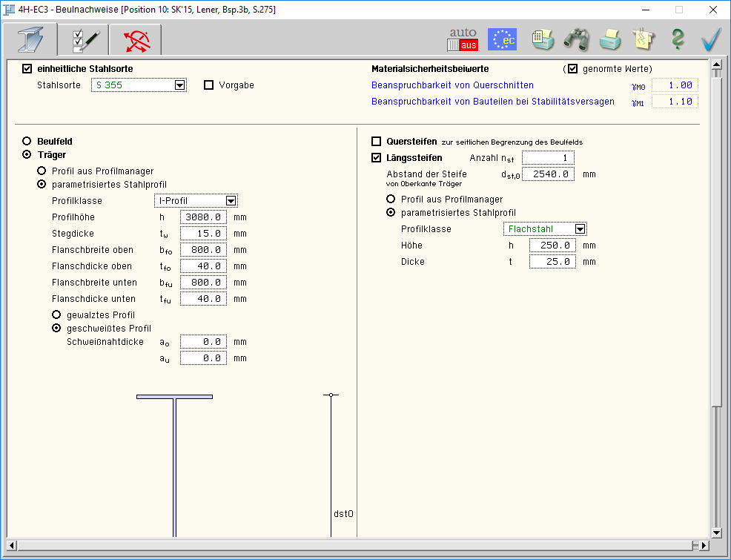Open the Flachstahl Profilklasse dropdown
Screen dimensions: 731x560
(x=580, y=229)
